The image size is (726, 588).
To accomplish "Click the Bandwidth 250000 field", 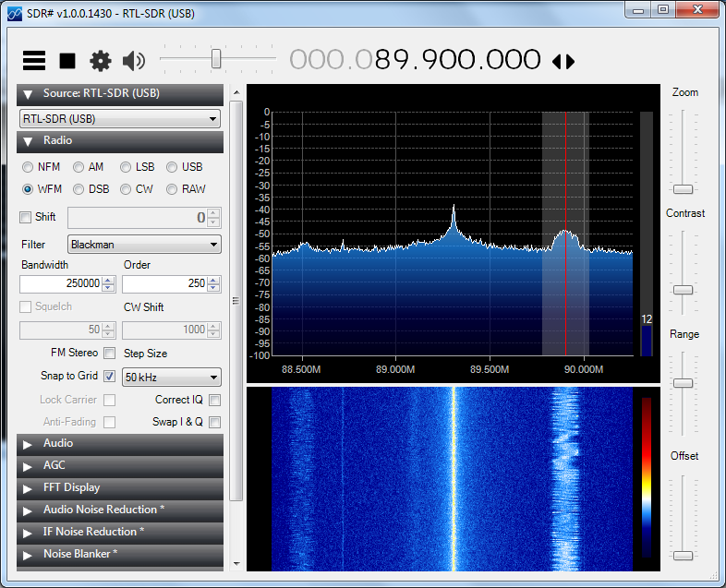I will click(x=61, y=283).
